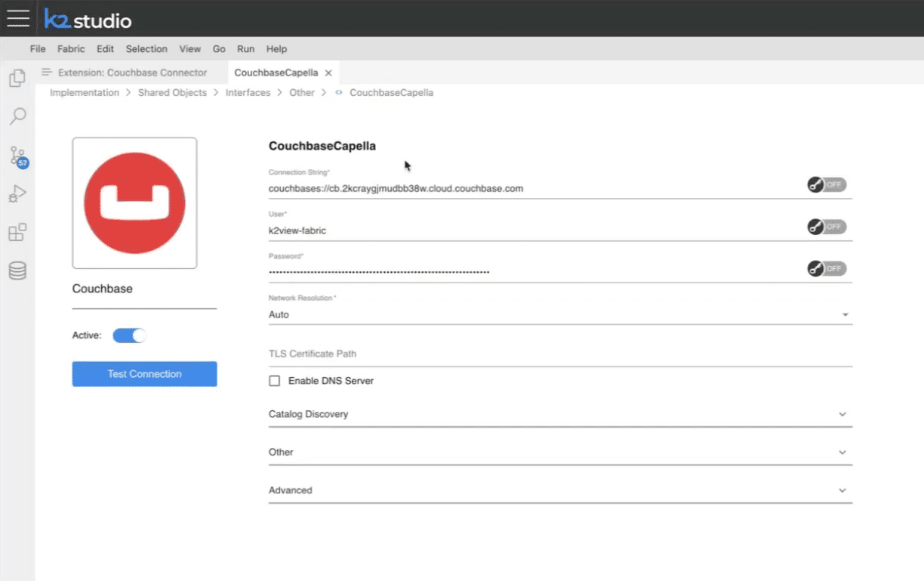This screenshot has height=581, width=924.
Task: Click the hamburger menu beside k2 studio logo
Action: (17, 18)
